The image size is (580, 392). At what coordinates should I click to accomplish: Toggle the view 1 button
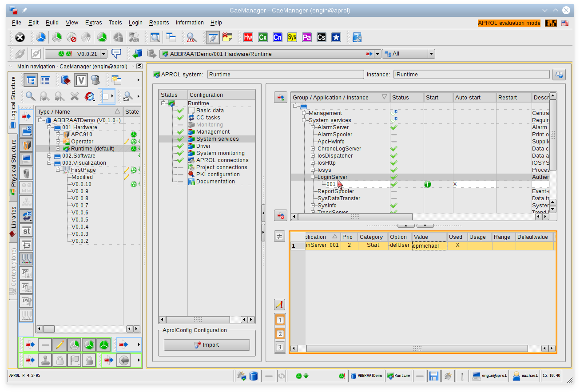click(280, 320)
